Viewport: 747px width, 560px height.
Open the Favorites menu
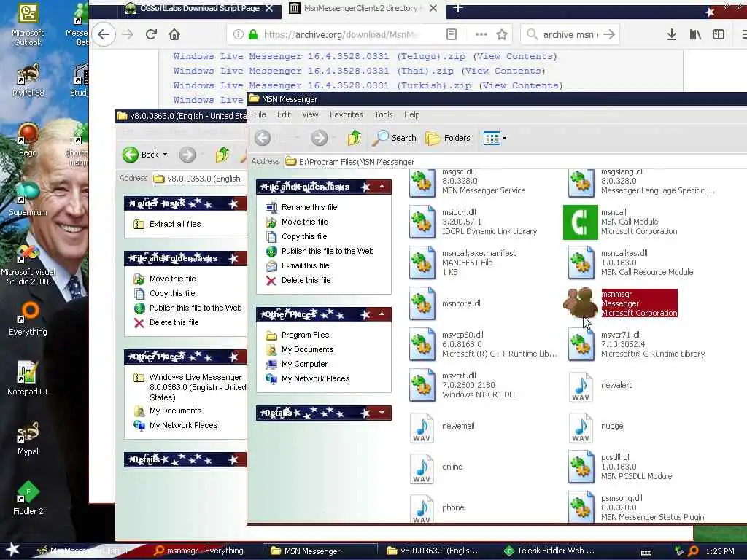[x=347, y=114]
